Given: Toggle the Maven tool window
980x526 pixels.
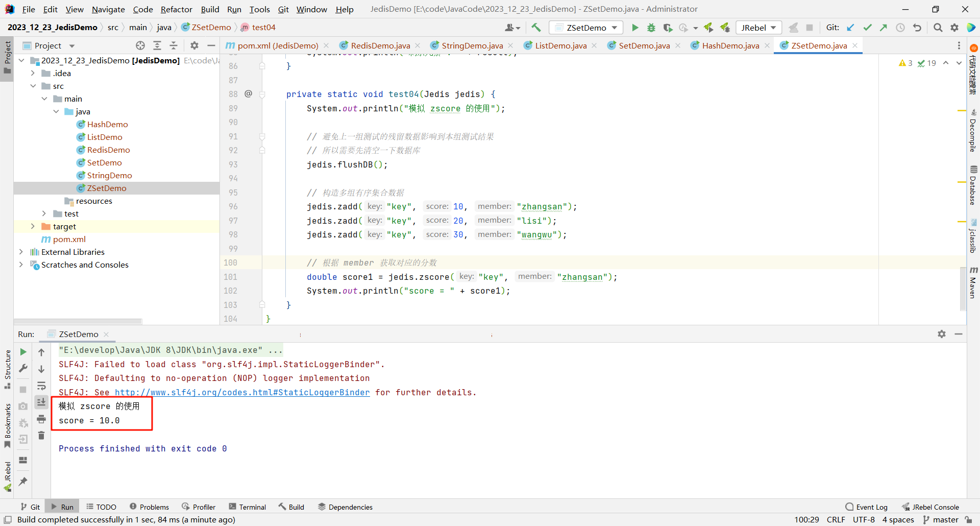Looking at the screenshot, I should pos(973,282).
